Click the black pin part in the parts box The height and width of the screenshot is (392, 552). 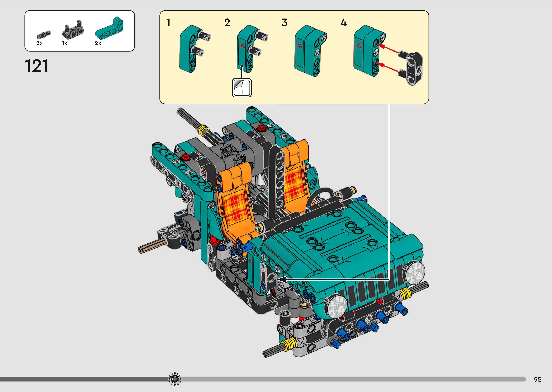[x=44, y=35]
